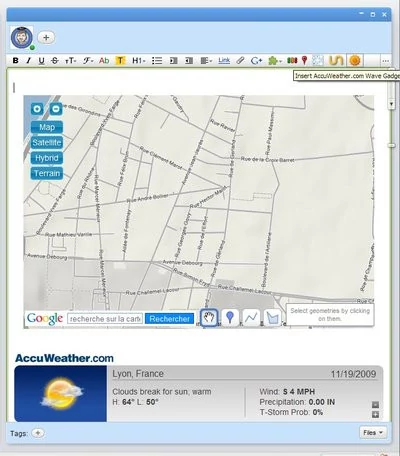Open the H1 heading dropdown
The image size is (400, 456).
139,61
